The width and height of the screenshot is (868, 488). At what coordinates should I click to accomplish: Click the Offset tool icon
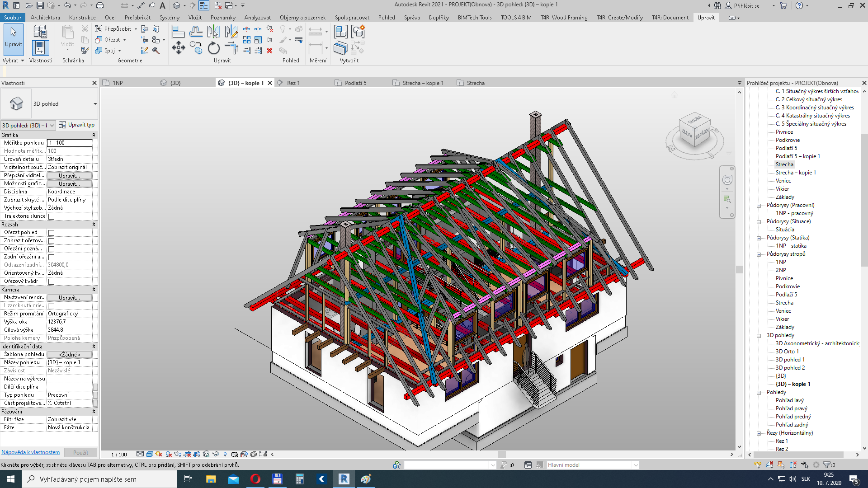click(196, 32)
